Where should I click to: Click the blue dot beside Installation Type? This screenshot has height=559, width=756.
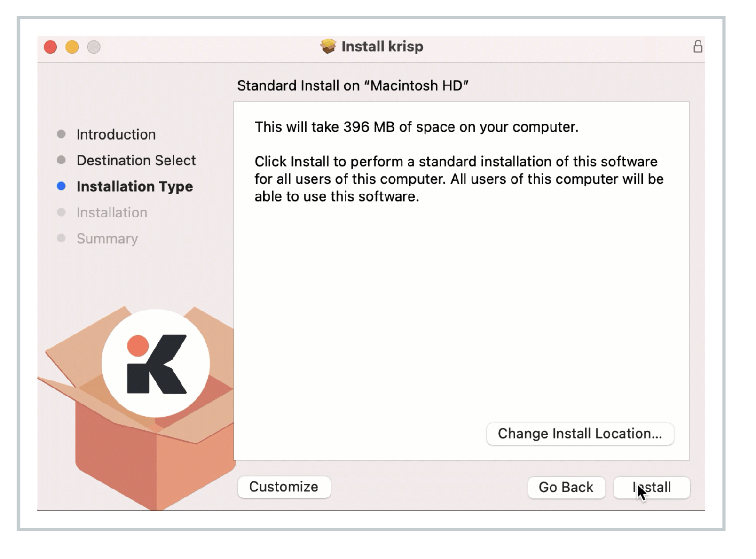click(61, 186)
